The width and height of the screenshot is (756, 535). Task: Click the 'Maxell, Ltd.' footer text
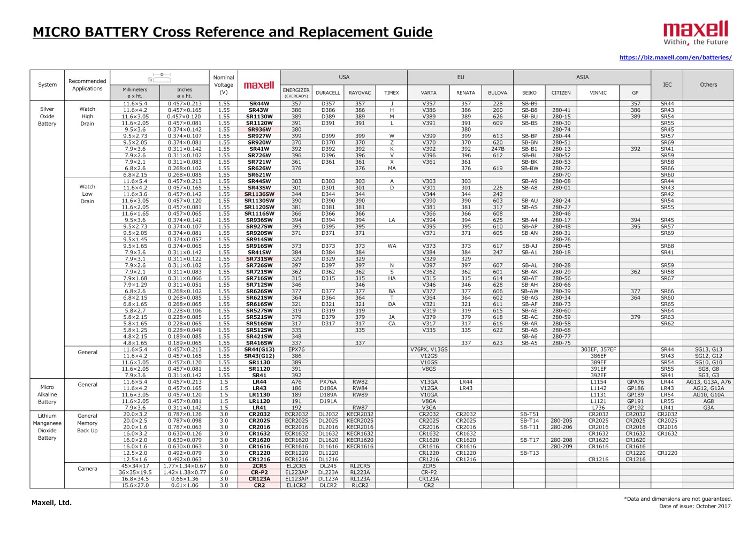[x=51, y=503]
